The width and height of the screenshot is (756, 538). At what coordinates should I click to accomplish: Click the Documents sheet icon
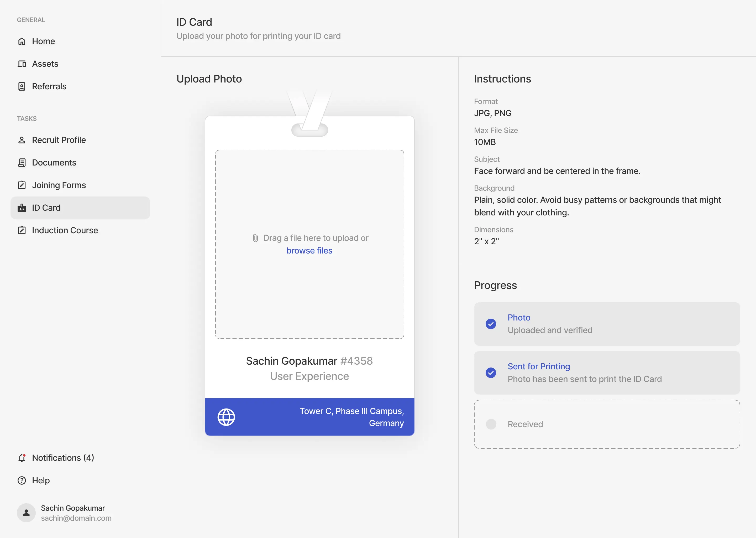click(x=22, y=163)
